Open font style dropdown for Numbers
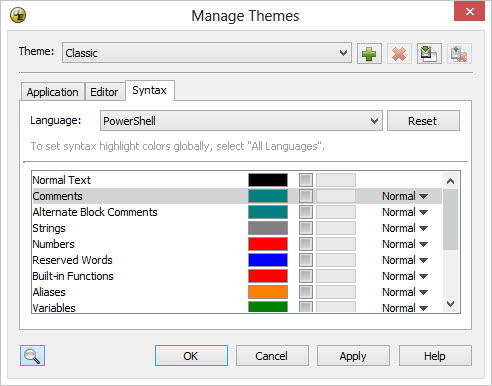Image resolution: width=492 pixels, height=386 pixels. [x=405, y=244]
